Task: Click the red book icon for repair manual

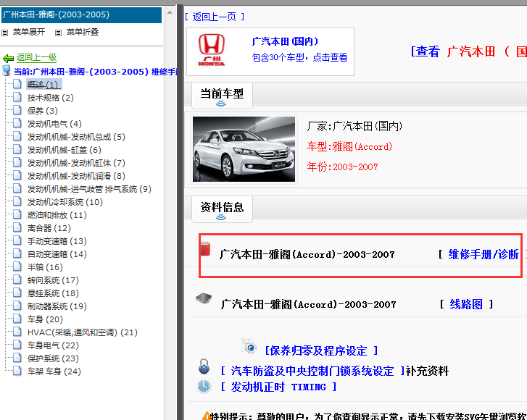Action: click(205, 249)
